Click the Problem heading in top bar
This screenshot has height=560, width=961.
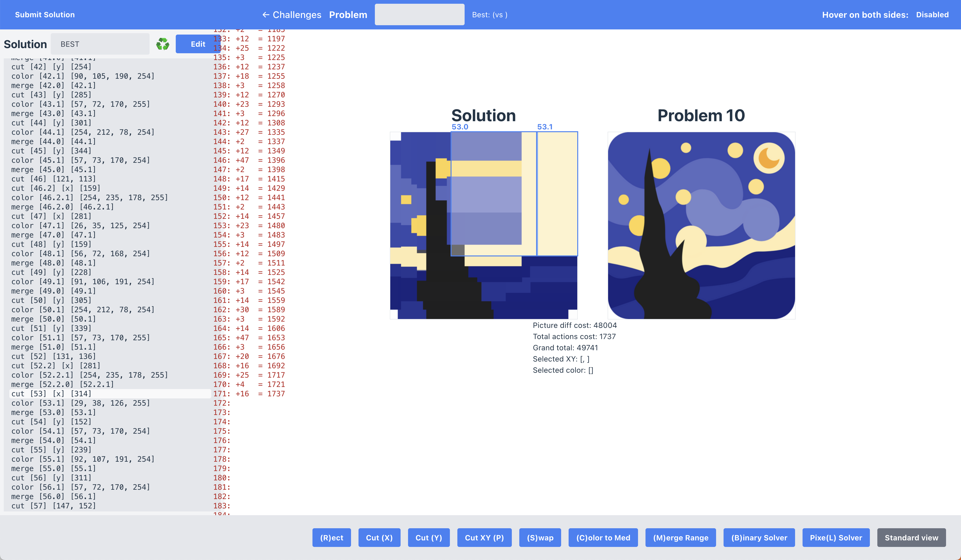pyautogui.click(x=348, y=15)
